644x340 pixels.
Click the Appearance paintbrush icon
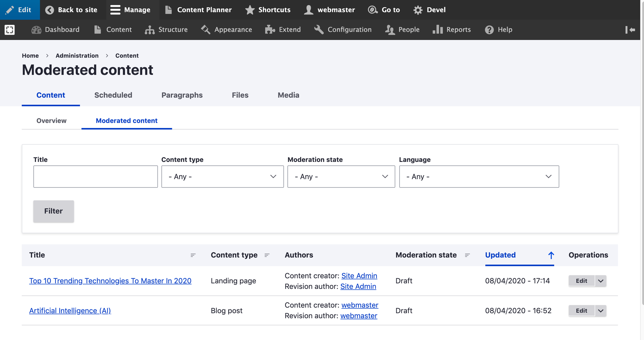click(206, 30)
